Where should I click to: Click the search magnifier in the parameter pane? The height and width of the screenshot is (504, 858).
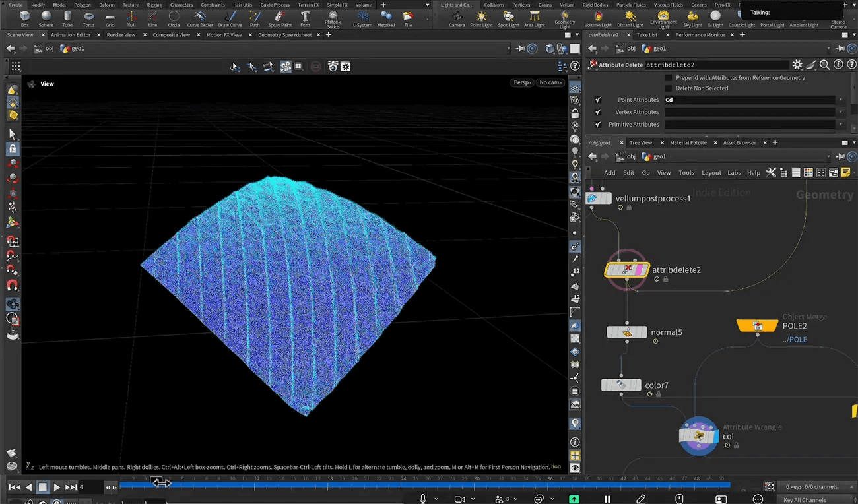coord(824,64)
